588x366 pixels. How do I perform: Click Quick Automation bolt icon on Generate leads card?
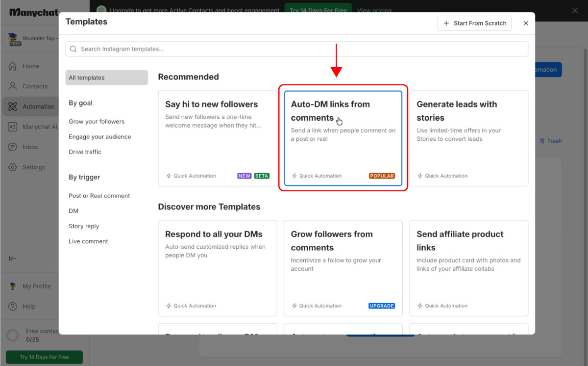[x=420, y=176]
